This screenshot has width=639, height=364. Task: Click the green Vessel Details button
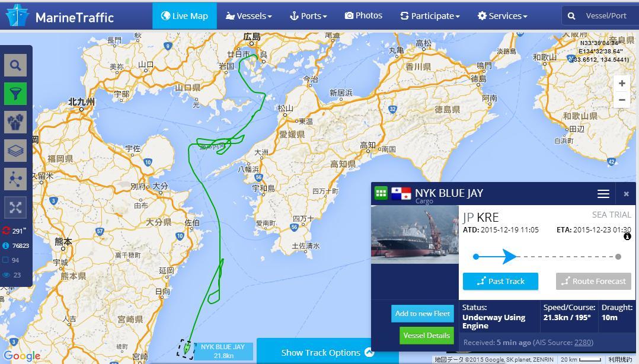click(427, 336)
